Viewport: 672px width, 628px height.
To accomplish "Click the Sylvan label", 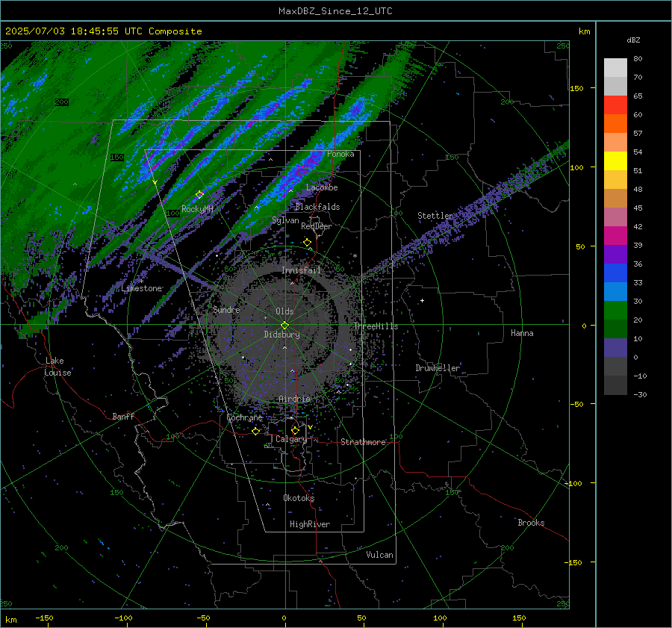I will [x=285, y=220].
